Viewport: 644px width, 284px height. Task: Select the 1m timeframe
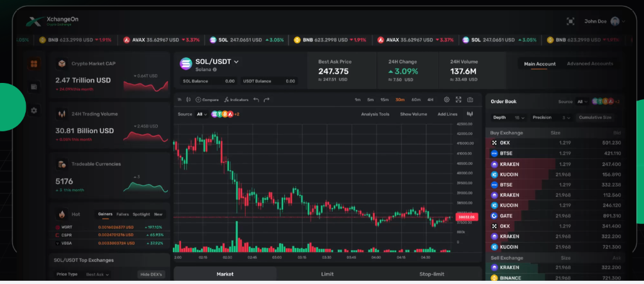tap(358, 100)
